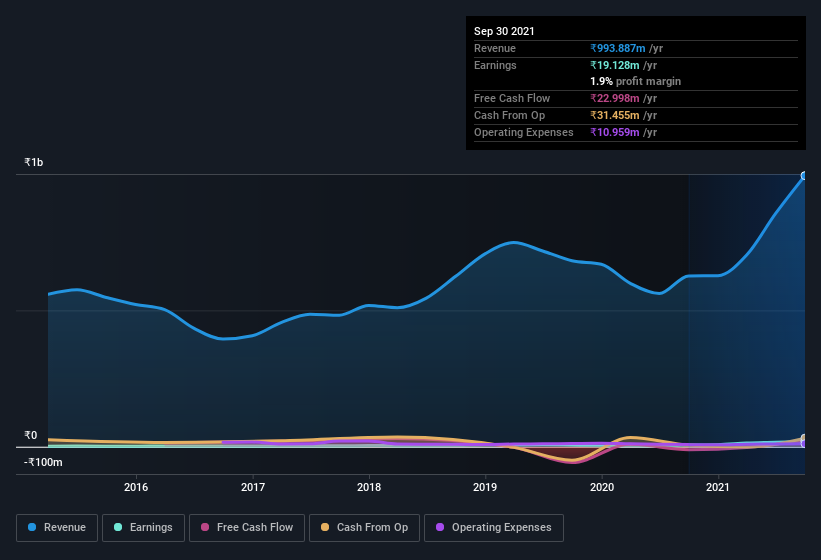Image resolution: width=821 pixels, height=560 pixels.
Task: Toggle the Operating Expenses legend button
Action: click(494, 528)
